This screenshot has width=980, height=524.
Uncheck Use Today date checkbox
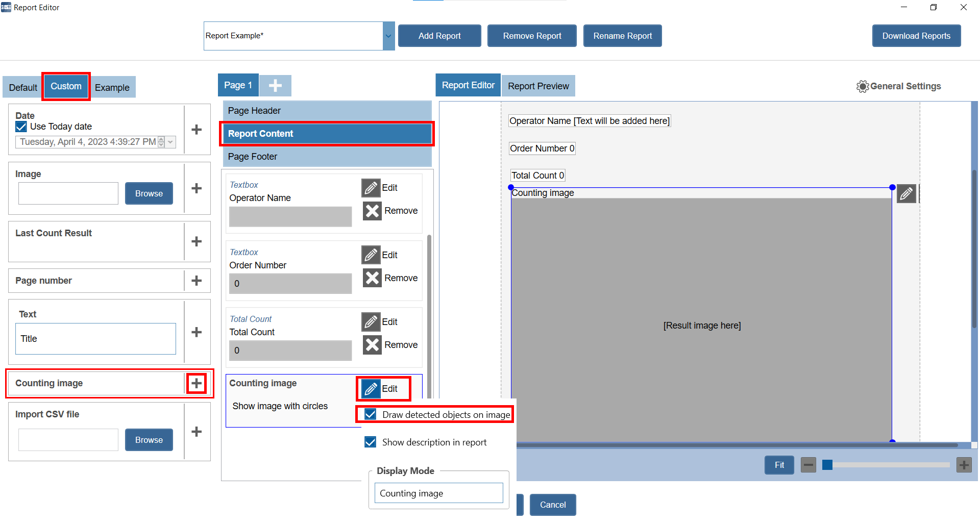click(x=21, y=127)
